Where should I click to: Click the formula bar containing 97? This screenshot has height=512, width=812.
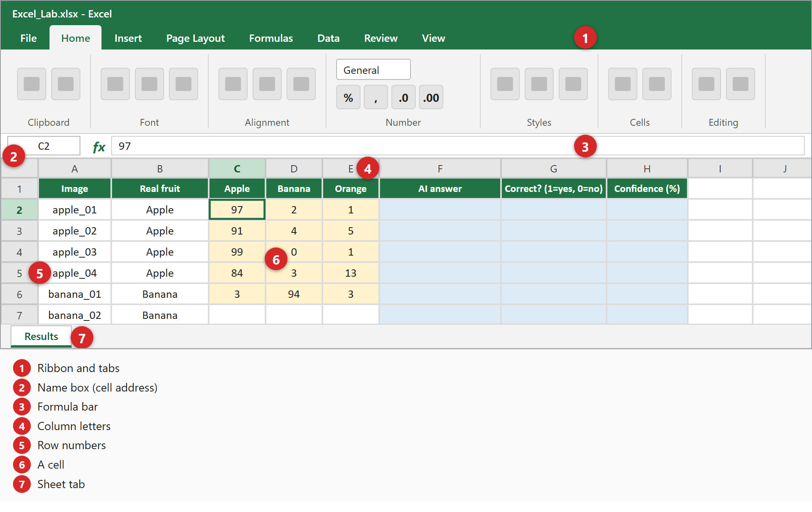click(458, 146)
